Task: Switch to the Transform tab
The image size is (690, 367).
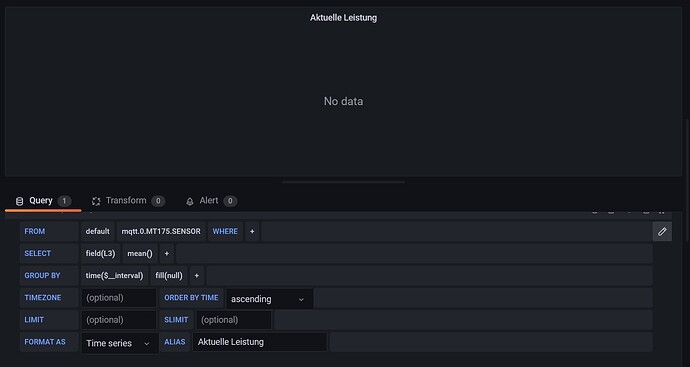Action: pos(128,201)
